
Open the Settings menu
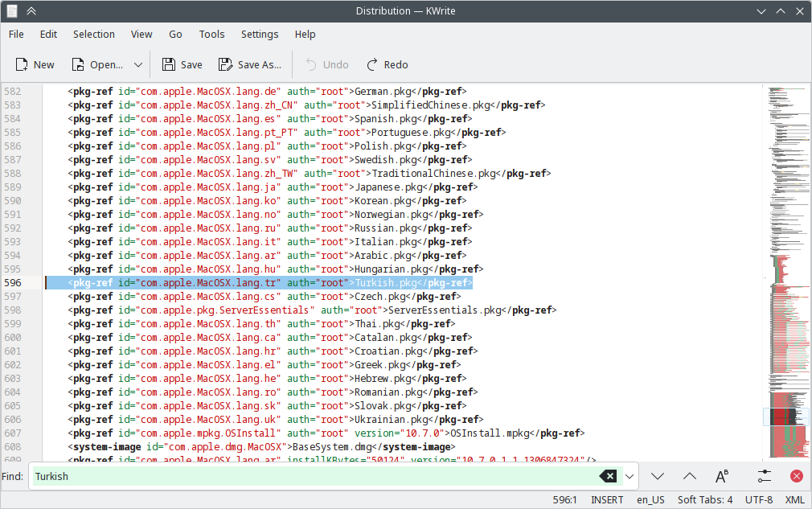(x=260, y=35)
